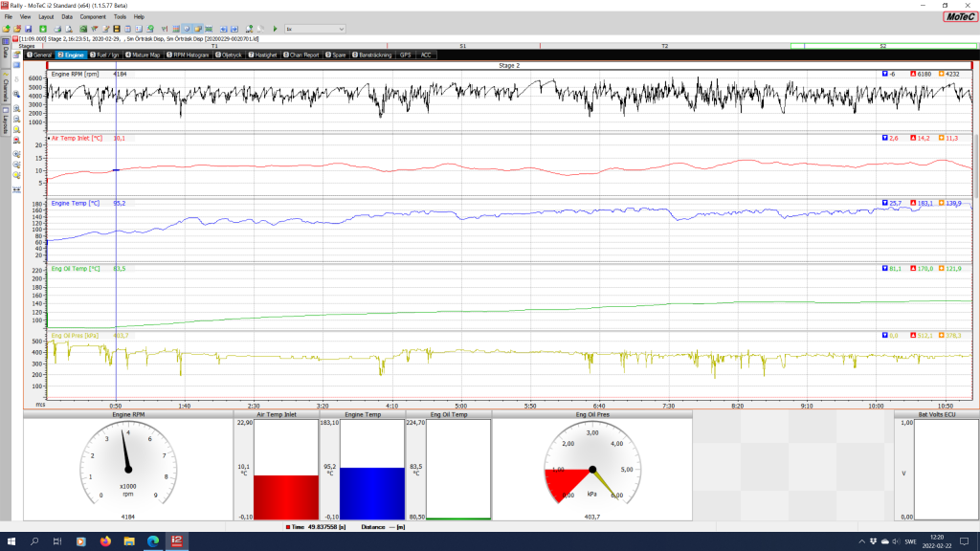Image resolution: width=980 pixels, height=551 pixels.
Task: Click the highlighted round-icon toolbar button
Action: click(187, 29)
